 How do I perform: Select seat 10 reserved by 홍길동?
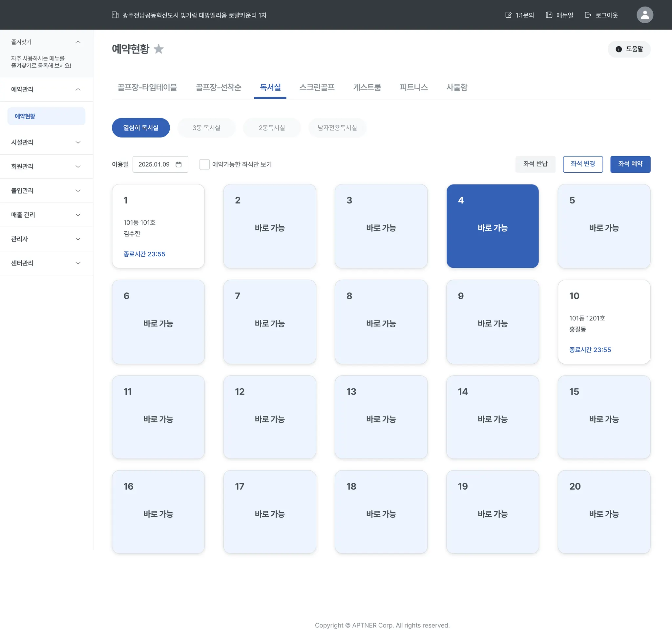[x=604, y=322]
